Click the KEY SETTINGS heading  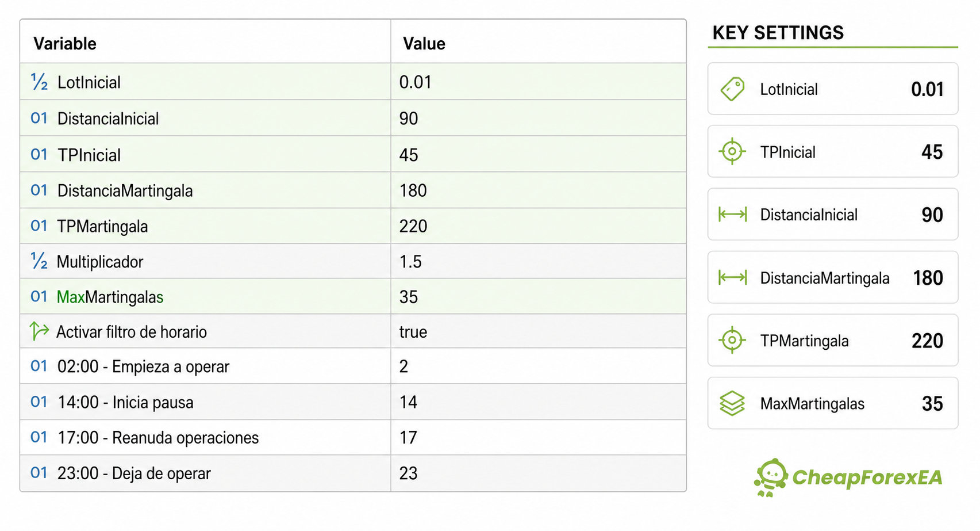pyautogui.click(x=778, y=33)
